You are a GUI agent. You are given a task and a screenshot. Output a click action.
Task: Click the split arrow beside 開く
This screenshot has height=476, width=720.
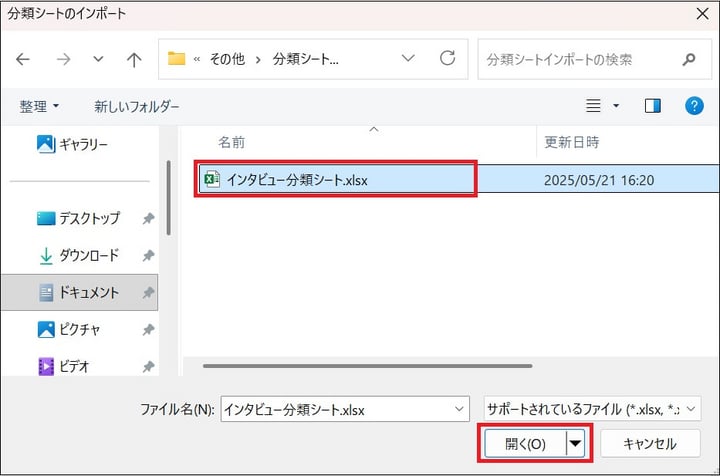[x=576, y=443]
